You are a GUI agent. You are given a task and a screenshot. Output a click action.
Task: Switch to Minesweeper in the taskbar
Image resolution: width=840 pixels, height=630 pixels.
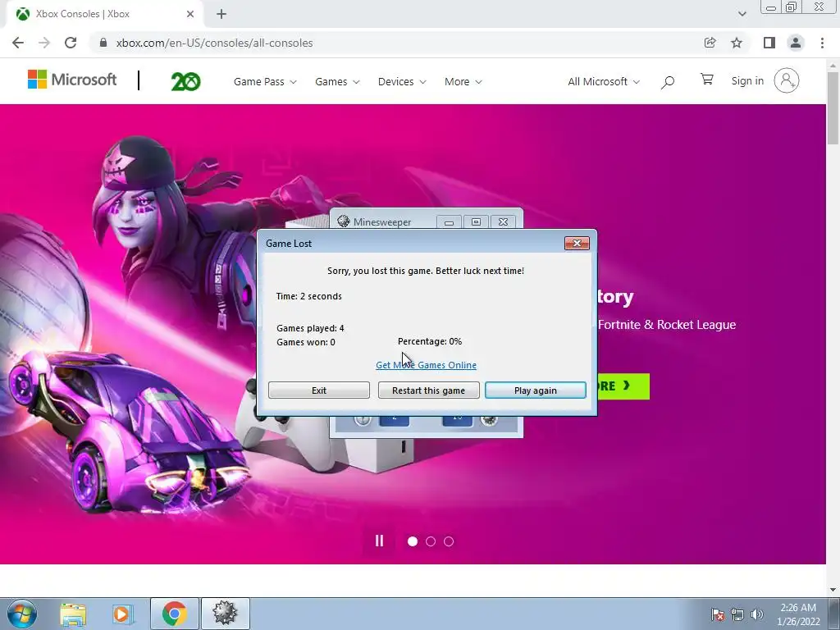[x=225, y=614]
